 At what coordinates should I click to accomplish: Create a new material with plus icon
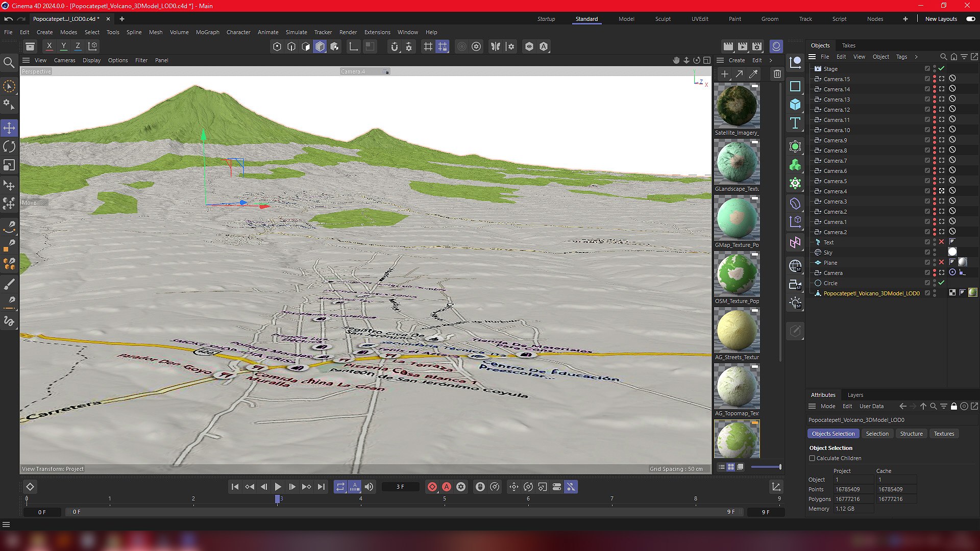click(x=724, y=74)
